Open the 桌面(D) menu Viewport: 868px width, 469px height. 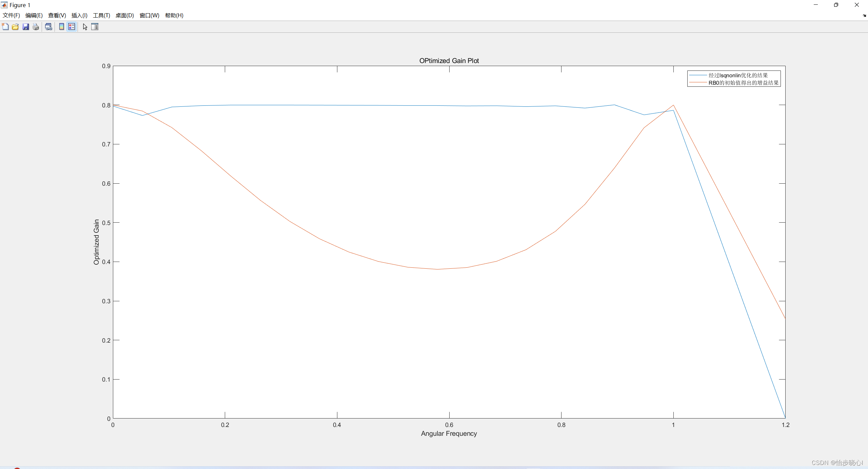click(x=125, y=15)
